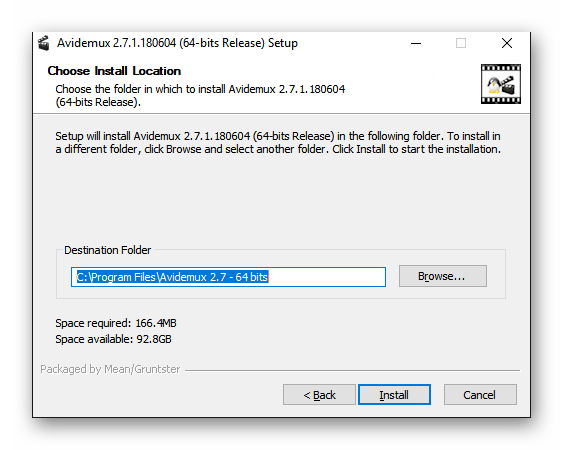Click the subtitle Choose the folder in which to install
Screen dimensions: 563x450
(x=200, y=96)
